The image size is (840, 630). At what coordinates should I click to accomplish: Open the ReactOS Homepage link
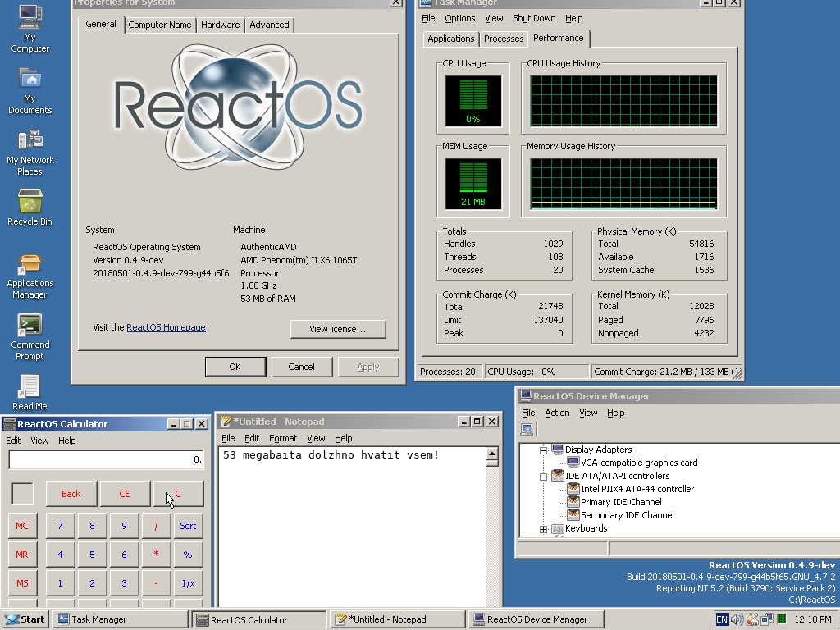pyautogui.click(x=166, y=326)
